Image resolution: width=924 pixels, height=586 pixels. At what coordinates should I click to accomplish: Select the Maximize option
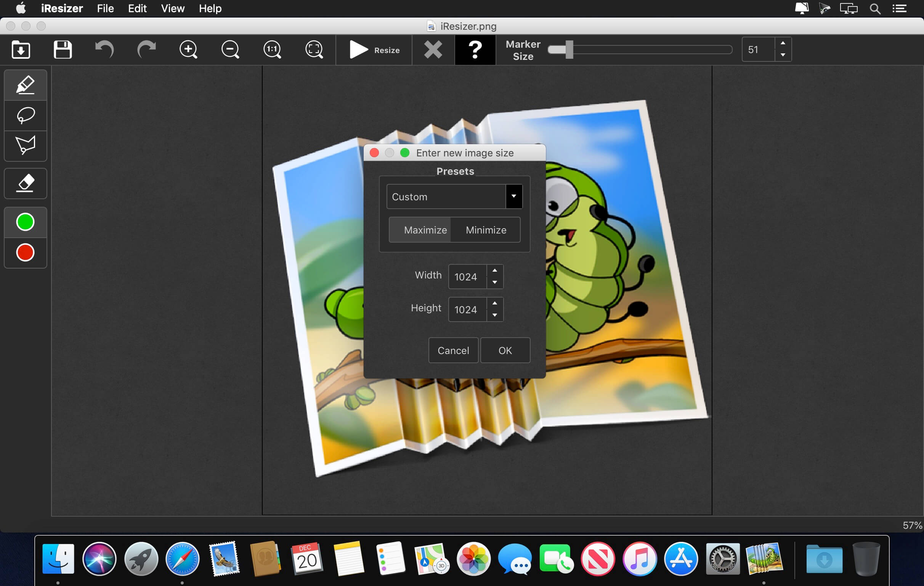[x=420, y=230]
